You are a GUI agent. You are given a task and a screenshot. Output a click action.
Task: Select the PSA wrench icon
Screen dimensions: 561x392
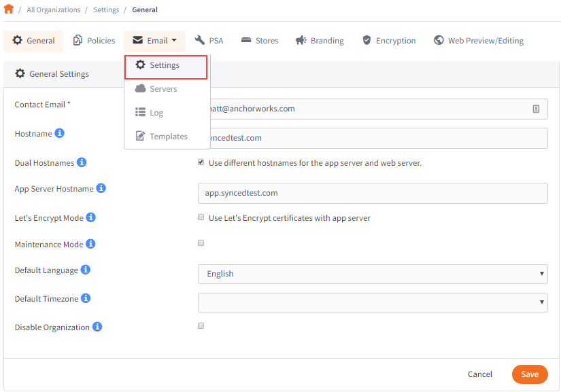click(199, 40)
